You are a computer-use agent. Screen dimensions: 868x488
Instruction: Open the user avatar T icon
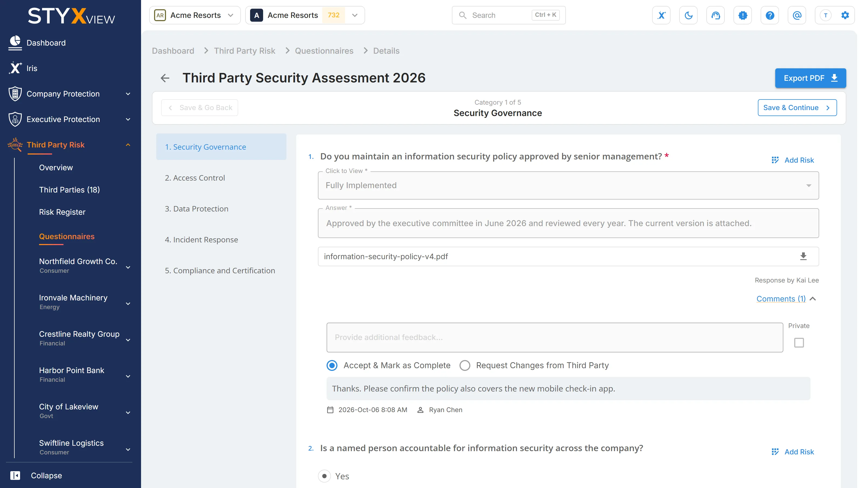pyautogui.click(x=825, y=15)
